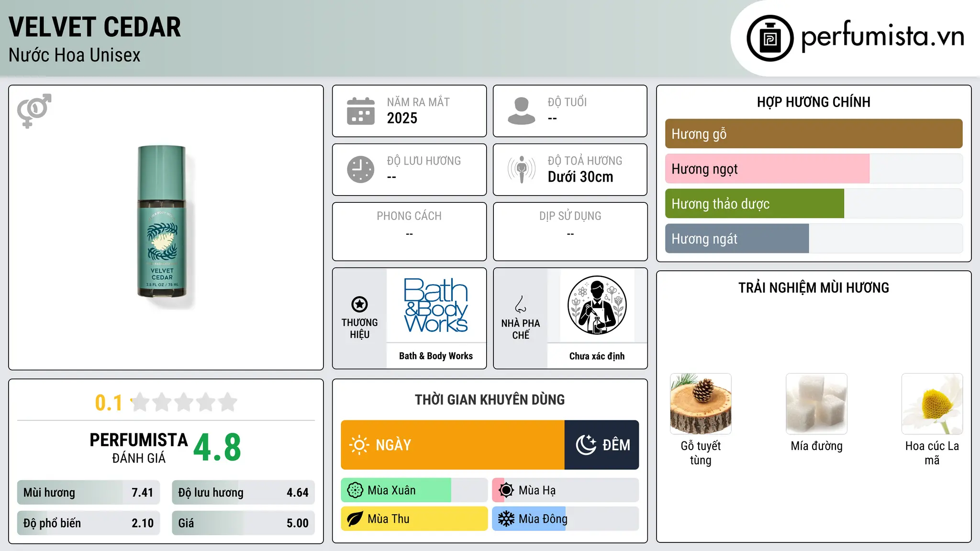Click the moon icon next to Đêm
980x551 pixels.
pos(586,445)
